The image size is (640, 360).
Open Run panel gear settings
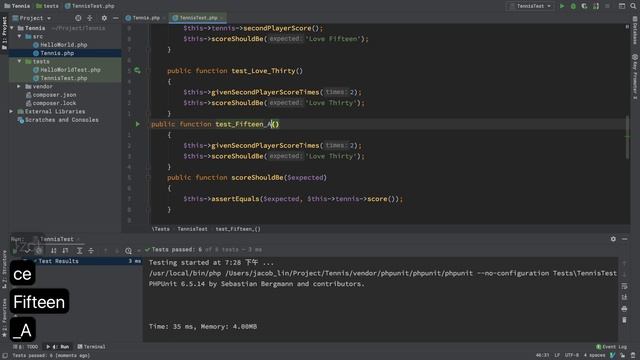613,239
